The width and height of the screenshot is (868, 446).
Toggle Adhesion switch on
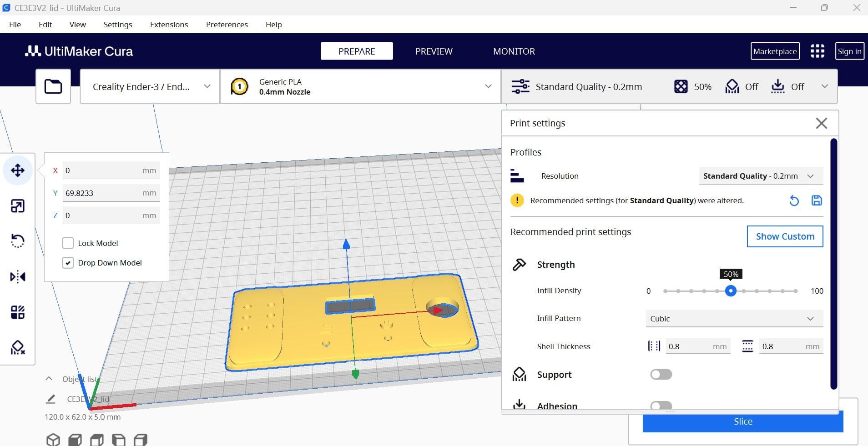coord(661,406)
